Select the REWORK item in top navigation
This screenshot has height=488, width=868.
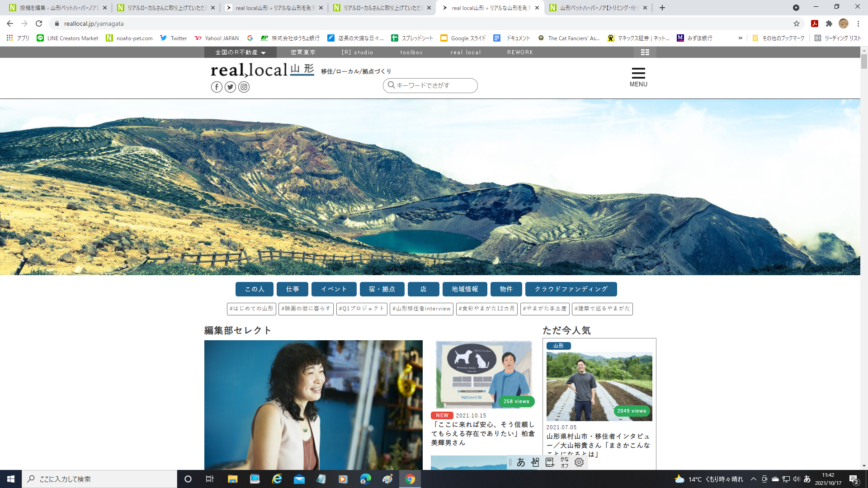520,52
